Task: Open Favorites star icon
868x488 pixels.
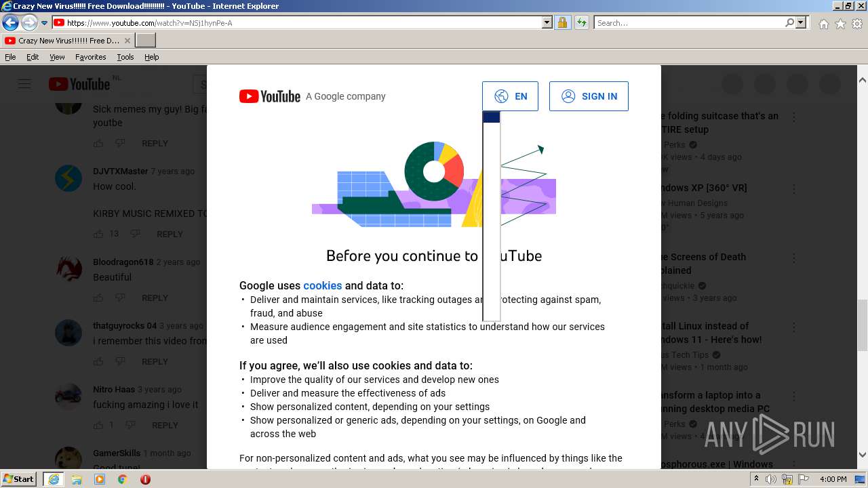Action: pos(840,24)
